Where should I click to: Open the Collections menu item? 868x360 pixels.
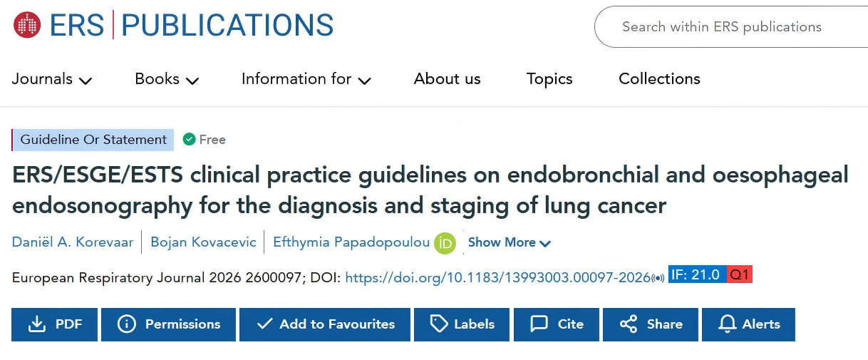point(659,79)
